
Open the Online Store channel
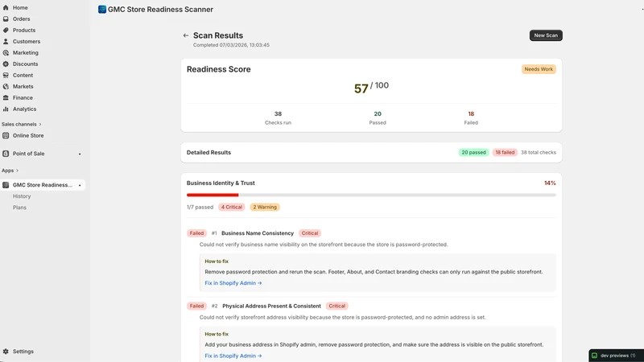click(x=28, y=135)
